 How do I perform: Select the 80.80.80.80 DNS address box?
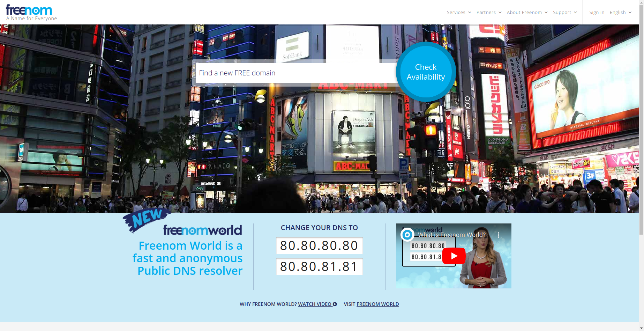[x=319, y=245]
